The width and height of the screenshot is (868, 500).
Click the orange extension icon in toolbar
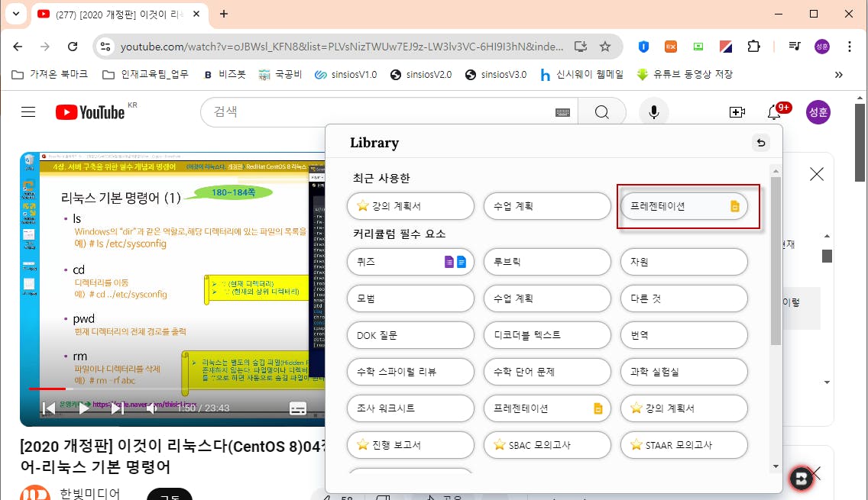point(670,47)
